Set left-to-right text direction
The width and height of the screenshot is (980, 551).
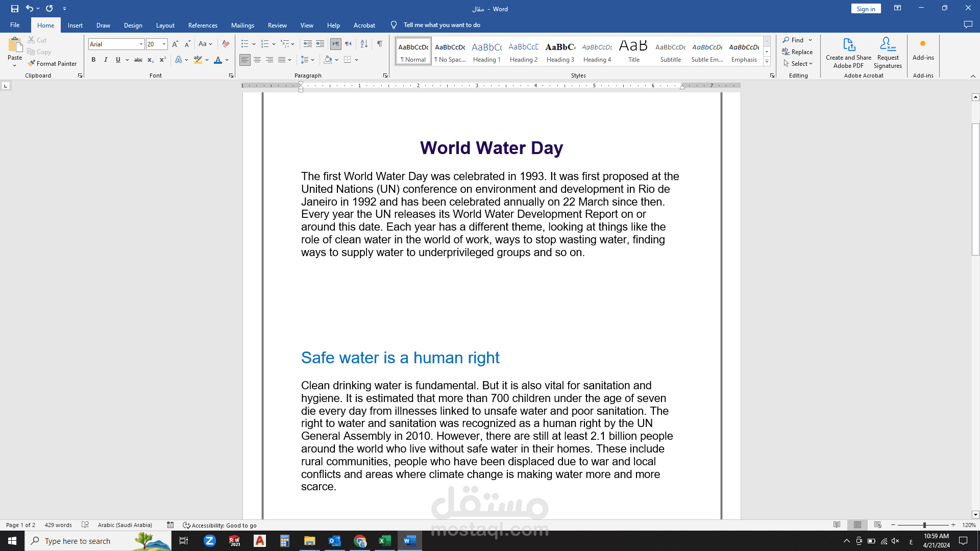click(x=335, y=44)
